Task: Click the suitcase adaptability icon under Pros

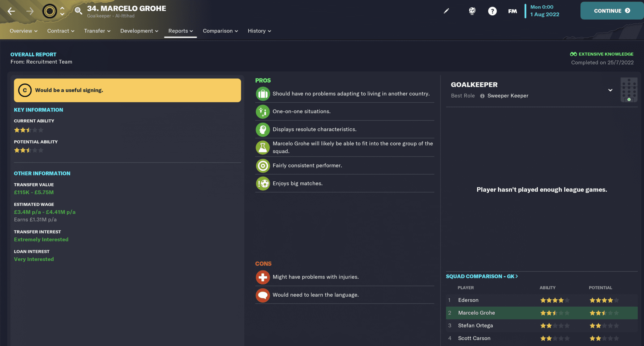Action: pyautogui.click(x=263, y=94)
